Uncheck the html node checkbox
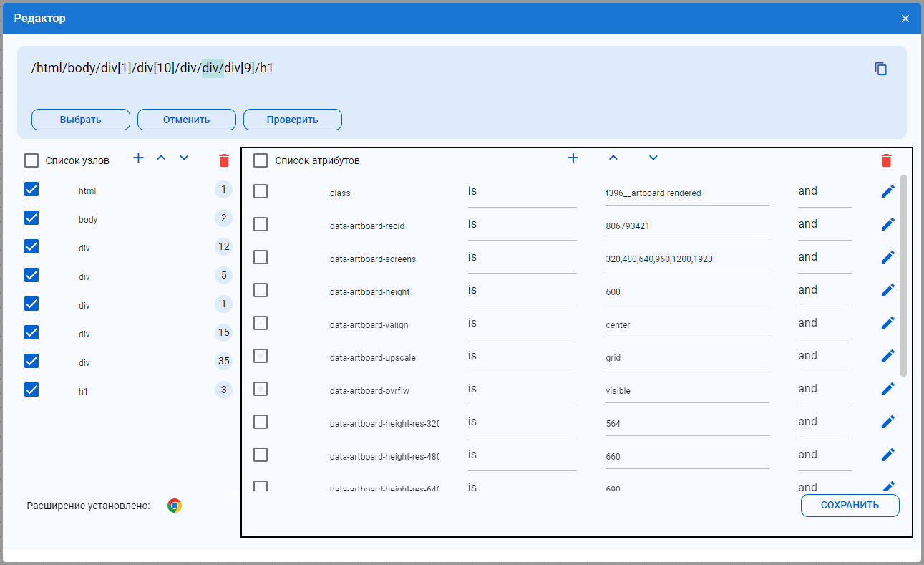Viewport: 924px width, 565px height. pyautogui.click(x=31, y=189)
